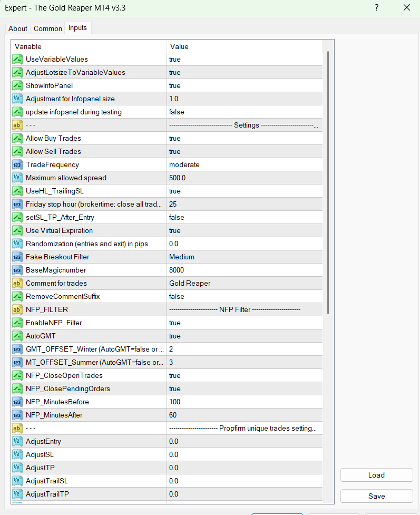Click the Comment value Gold Reaper
Image resolution: width=420 pixels, height=515 pixels.
[x=190, y=283]
